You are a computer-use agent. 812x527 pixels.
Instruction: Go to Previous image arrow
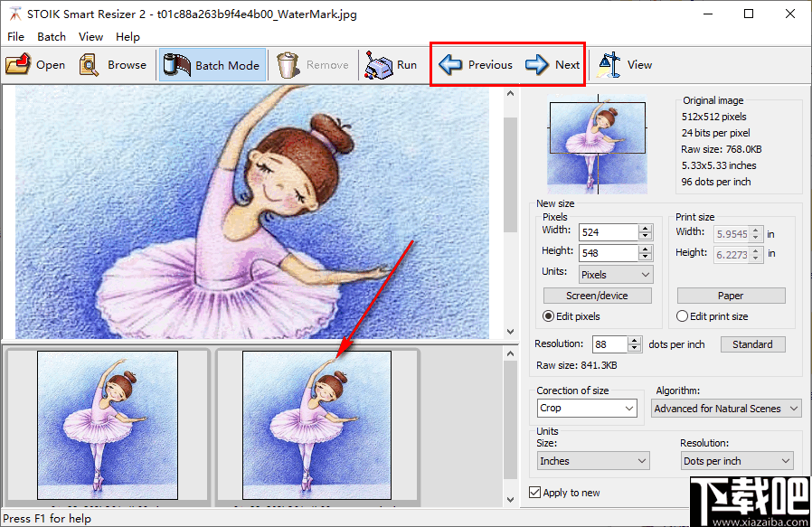[450, 65]
